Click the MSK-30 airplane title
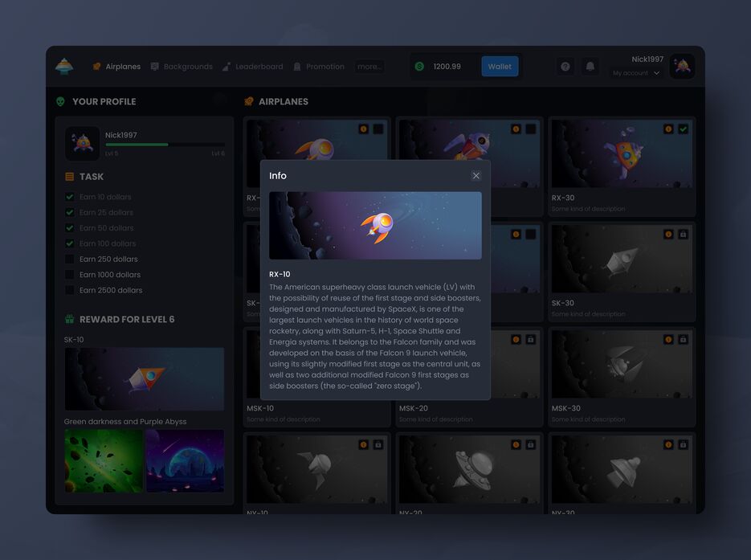The height and width of the screenshot is (560, 751). tap(566, 409)
